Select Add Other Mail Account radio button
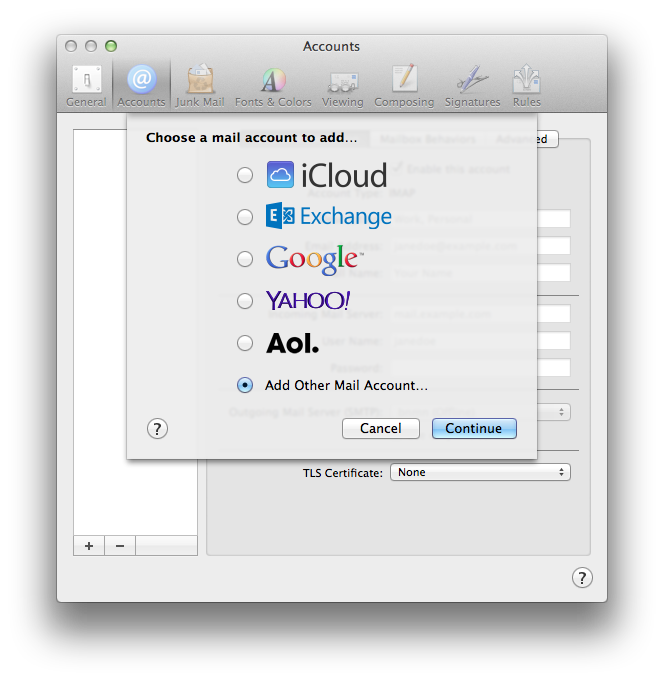The width and height of the screenshot is (664, 681). tap(245, 385)
